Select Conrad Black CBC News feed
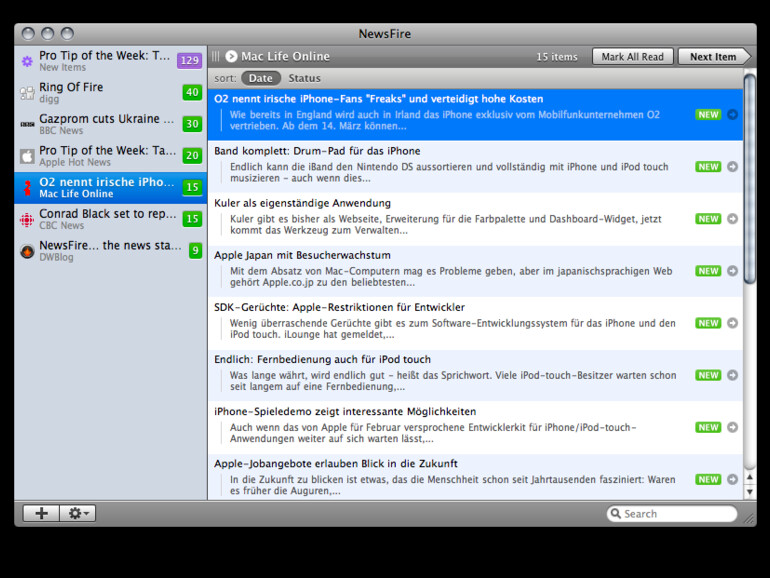This screenshot has height=578, width=770. [110, 220]
